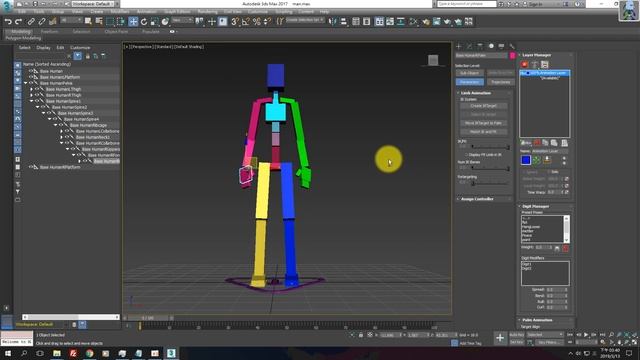Open the Create tab of command panel
Viewport: 640px width, 360px height.
pyautogui.click(x=459, y=46)
